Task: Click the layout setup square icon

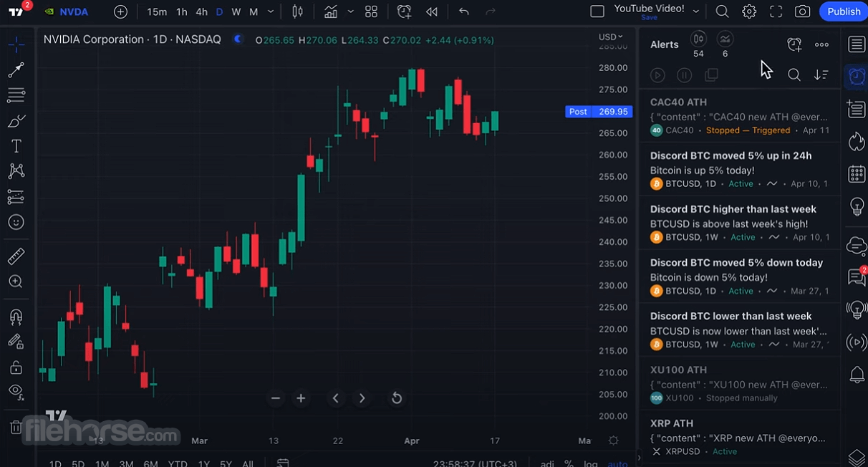Action: (x=597, y=11)
